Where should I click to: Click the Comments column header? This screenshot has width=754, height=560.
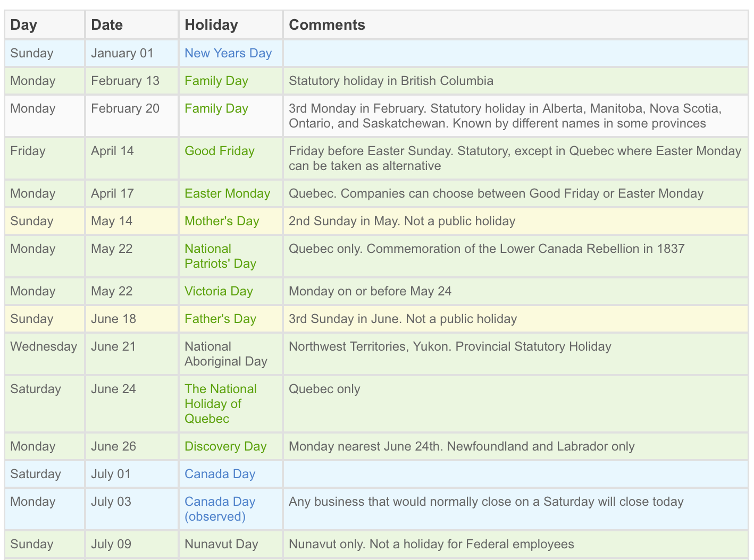point(326,25)
